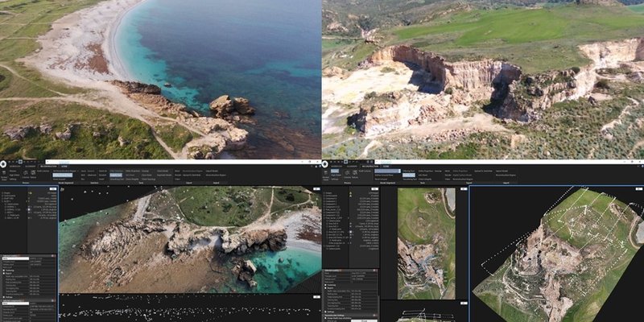Click High Detail in left window ribbon
Image resolution: width=644 pixels, height=322 pixels.
(x=14, y=175)
